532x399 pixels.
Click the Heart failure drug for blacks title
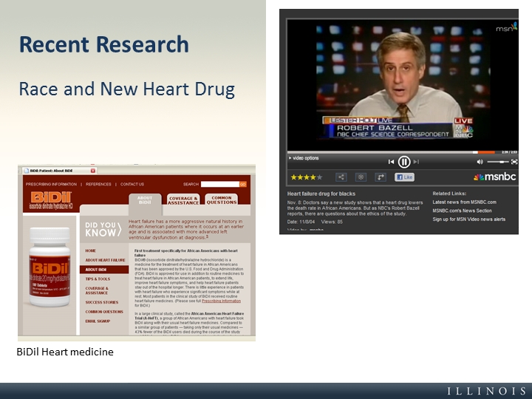tap(321, 194)
